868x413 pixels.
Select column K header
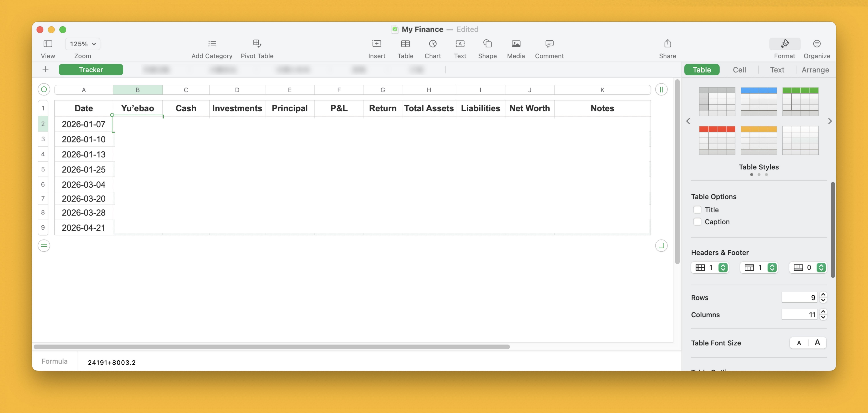(x=602, y=90)
